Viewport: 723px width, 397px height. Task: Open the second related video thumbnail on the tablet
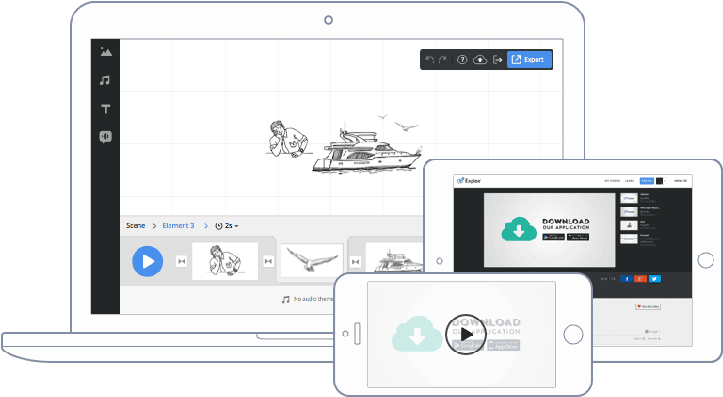click(629, 212)
